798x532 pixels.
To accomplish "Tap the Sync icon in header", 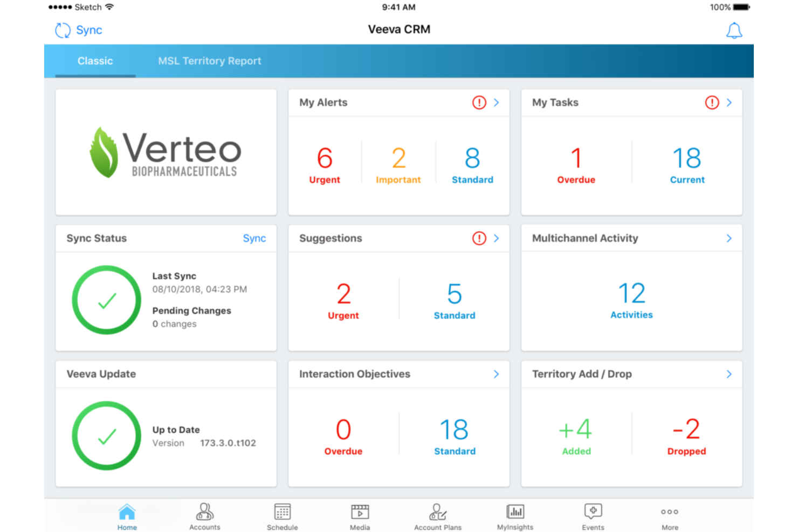I will click(63, 30).
